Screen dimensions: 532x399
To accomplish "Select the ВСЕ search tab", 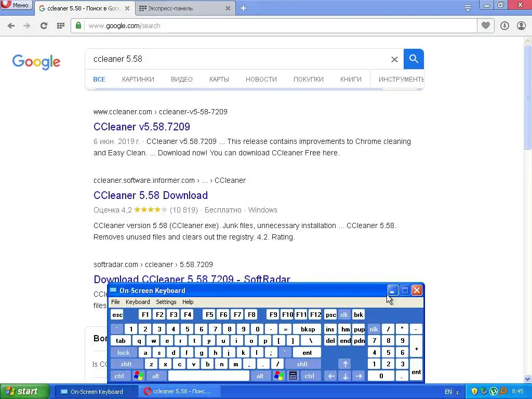I will click(x=99, y=79).
